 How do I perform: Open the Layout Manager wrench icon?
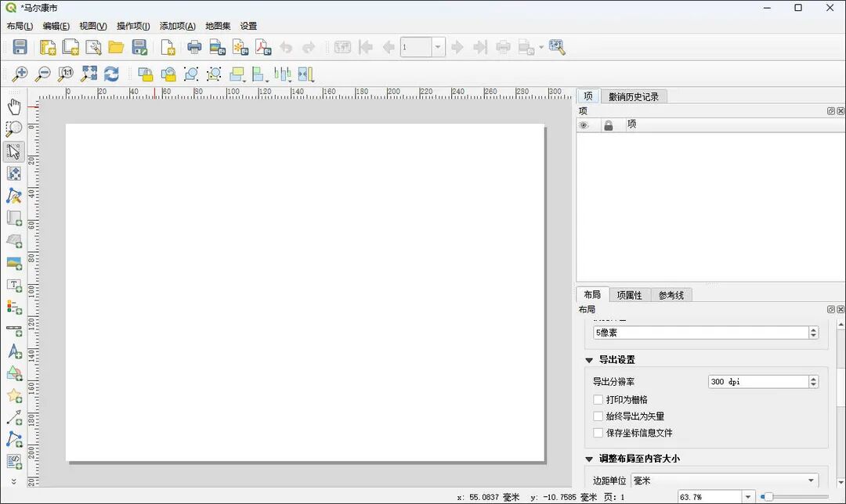[93, 48]
